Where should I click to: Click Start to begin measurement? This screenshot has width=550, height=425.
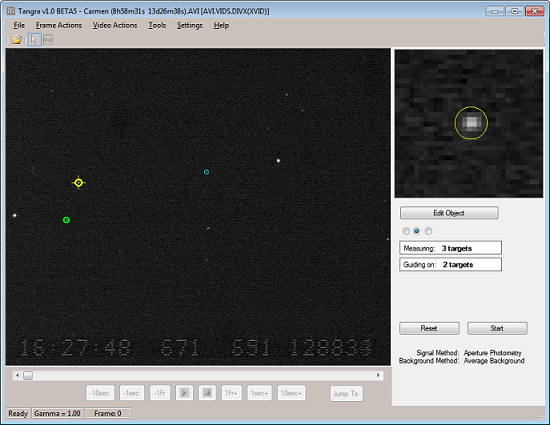(497, 328)
